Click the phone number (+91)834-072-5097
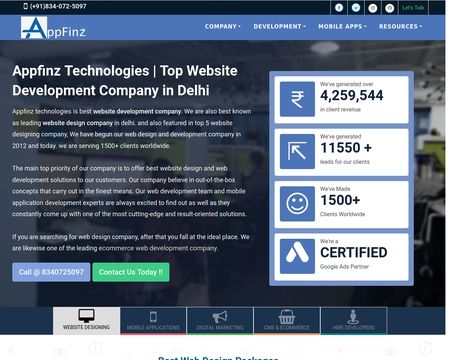Screen dimensions: 450x360 (55, 6)
